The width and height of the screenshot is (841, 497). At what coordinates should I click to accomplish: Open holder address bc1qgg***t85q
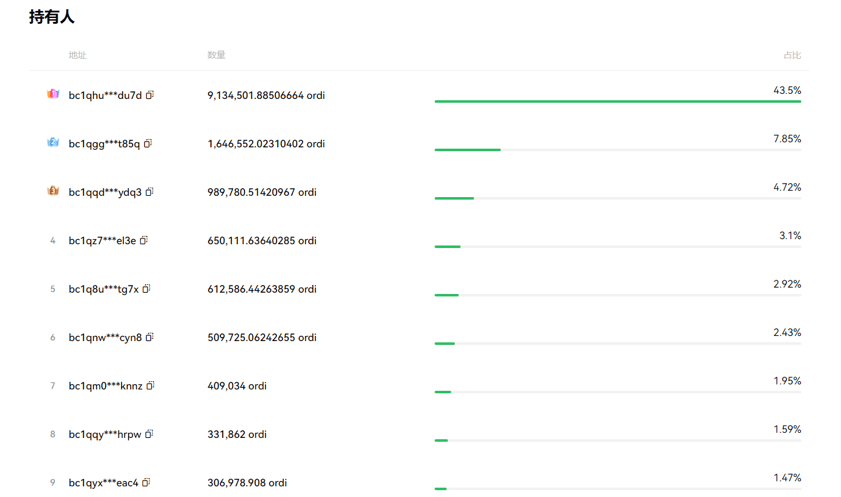coord(104,144)
